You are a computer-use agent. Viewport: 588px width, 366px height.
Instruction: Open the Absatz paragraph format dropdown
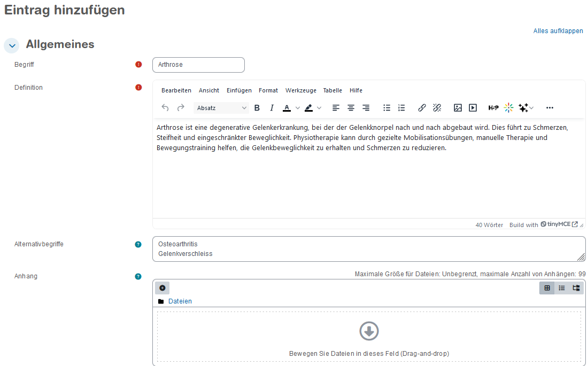click(x=222, y=108)
